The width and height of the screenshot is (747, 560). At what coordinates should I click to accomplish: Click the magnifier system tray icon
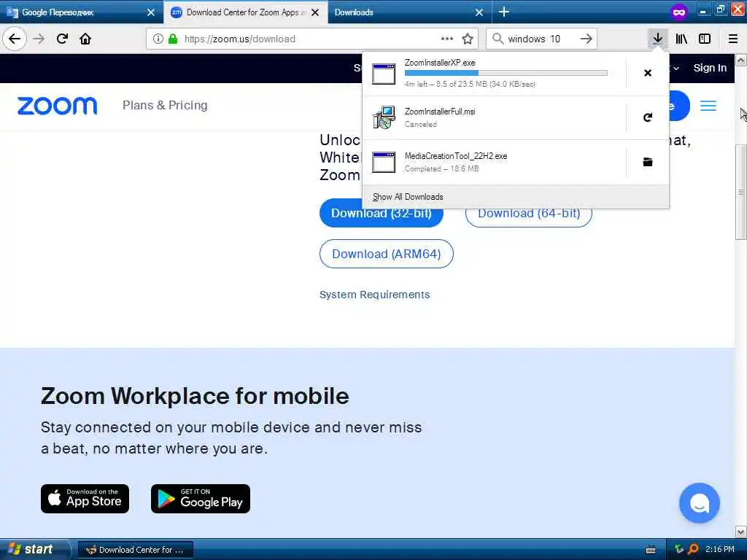click(x=693, y=550)
